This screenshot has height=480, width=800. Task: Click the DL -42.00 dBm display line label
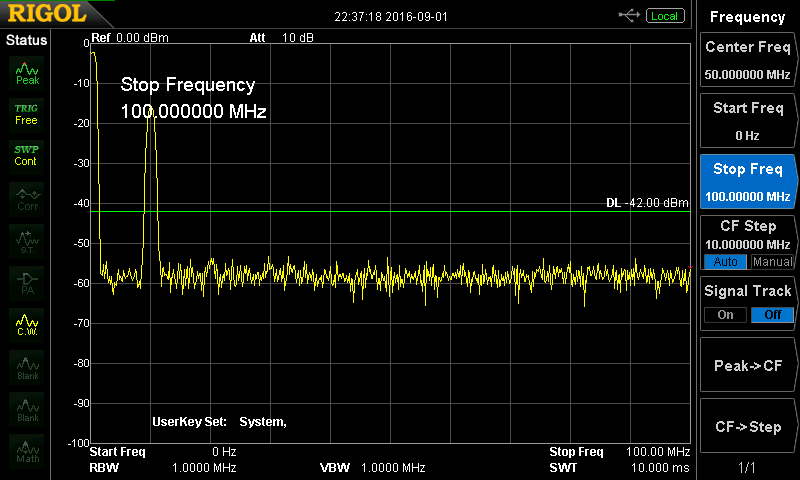click(647, 203)
